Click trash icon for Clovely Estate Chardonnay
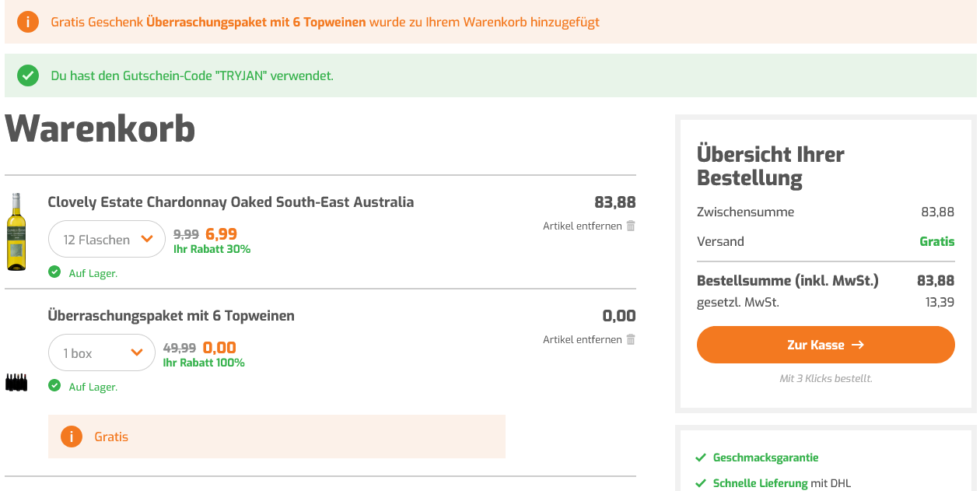980x491 pixels. tap(631, 226)
